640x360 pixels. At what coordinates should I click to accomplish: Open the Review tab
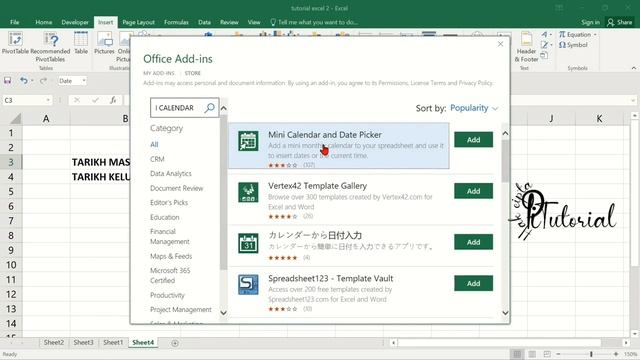pyautogui.click(x=229, y=22)
